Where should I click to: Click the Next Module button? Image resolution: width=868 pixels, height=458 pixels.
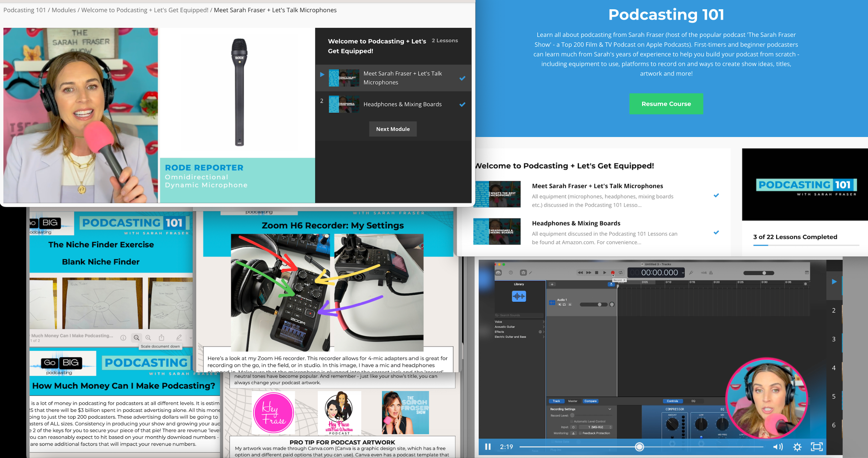click(x=393, y=129)
